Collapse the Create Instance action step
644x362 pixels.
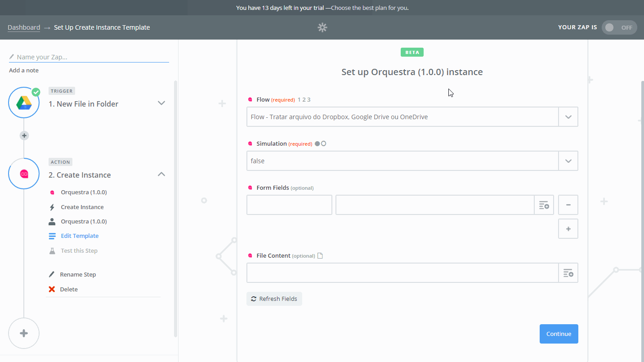pyautogui.click(x=161, y=174)
